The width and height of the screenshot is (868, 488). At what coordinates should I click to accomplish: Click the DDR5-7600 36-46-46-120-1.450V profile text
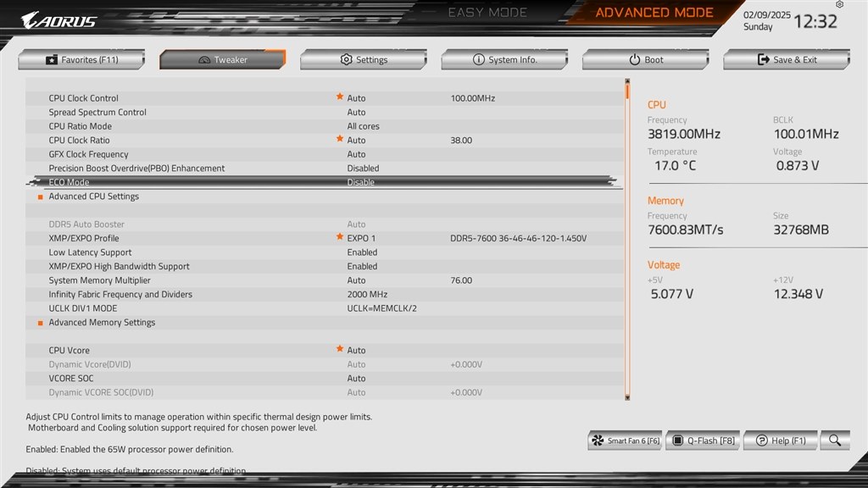pos(518,238)
